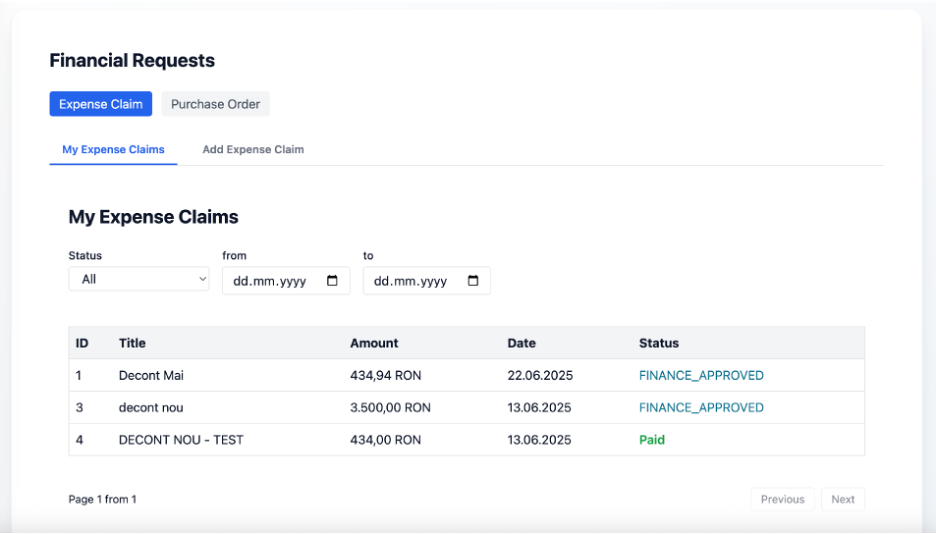Viewport: 936px width, 534px height.
Task: Select the My Expense Claims tab
Action: tap(113, 149)
